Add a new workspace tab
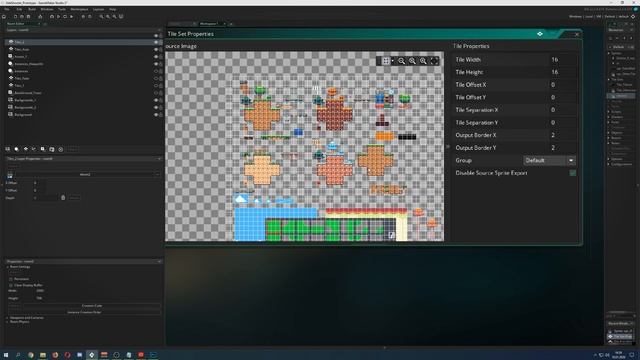Screen dimensions: 640x360 [x=231, y=24]
